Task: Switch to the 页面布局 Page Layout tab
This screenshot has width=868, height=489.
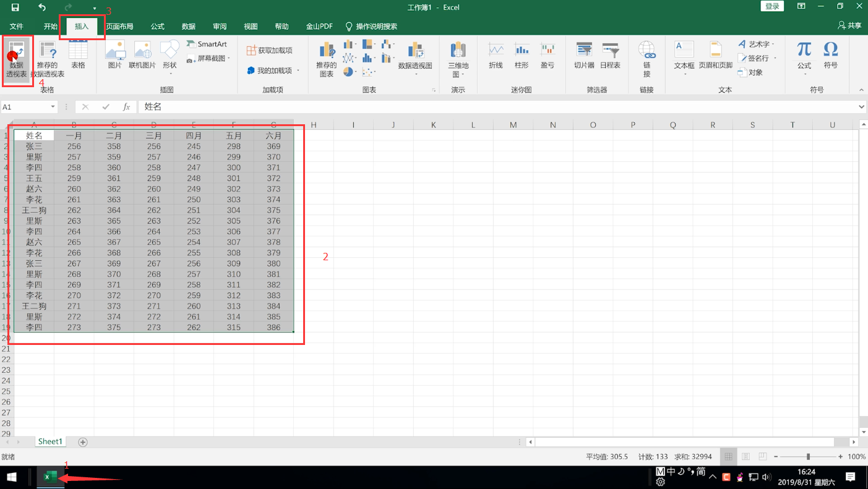Action: click(119, 26)
